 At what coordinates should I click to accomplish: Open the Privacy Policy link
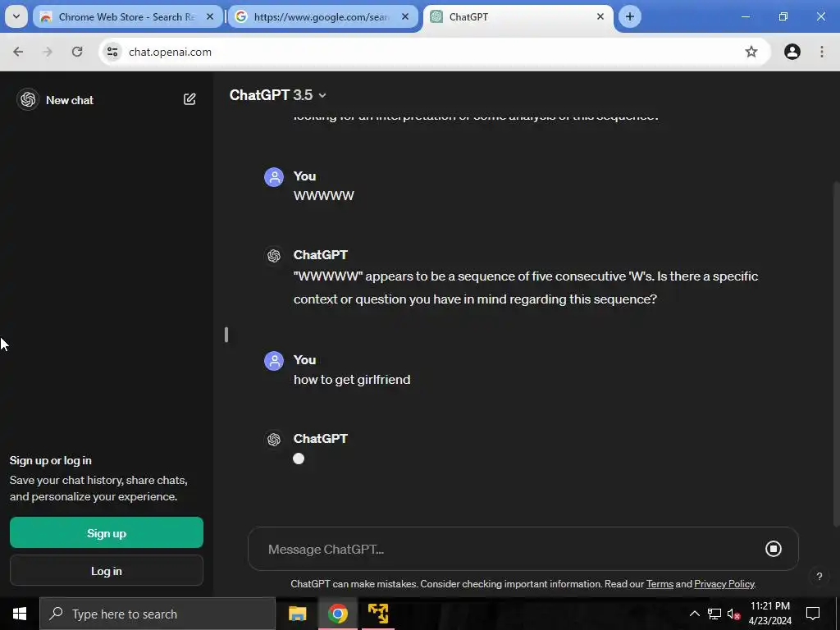724,584
